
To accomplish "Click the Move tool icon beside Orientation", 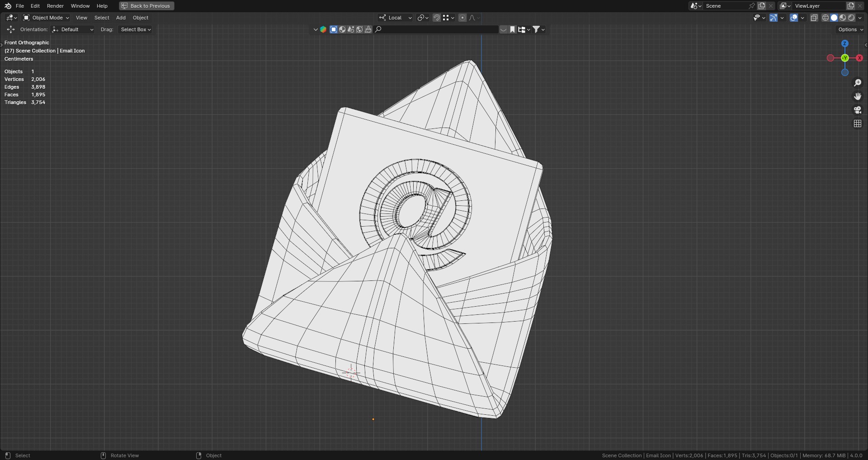I will (x=11, y=29).
